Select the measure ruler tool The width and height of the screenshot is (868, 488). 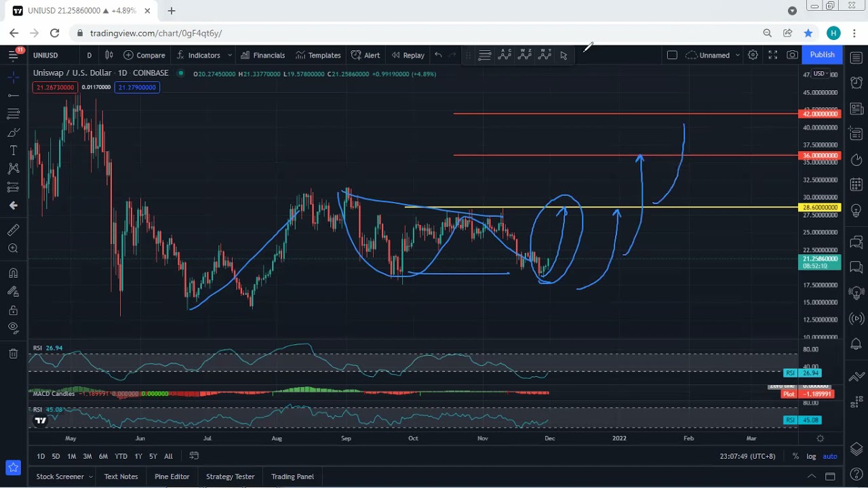coord(13,230)
